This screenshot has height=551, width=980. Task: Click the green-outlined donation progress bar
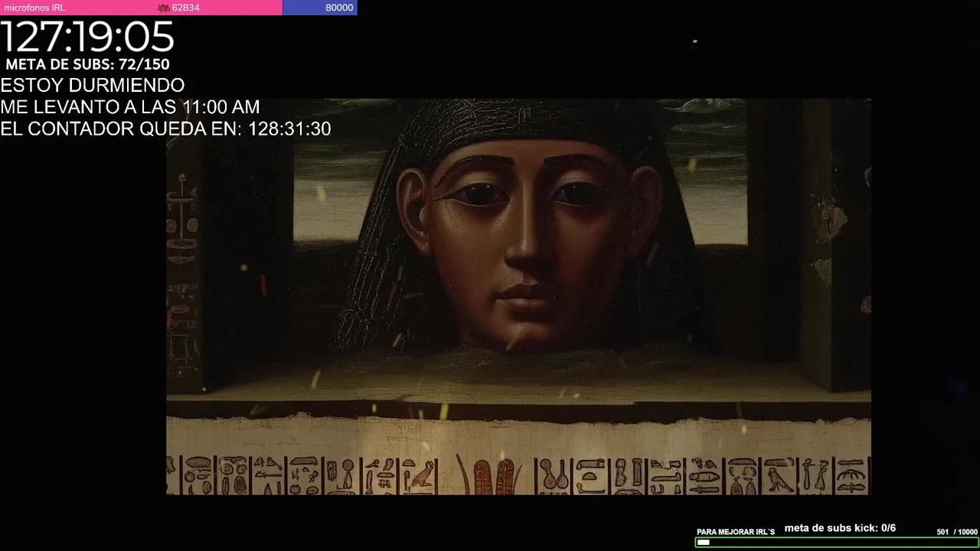pos(837,543)
